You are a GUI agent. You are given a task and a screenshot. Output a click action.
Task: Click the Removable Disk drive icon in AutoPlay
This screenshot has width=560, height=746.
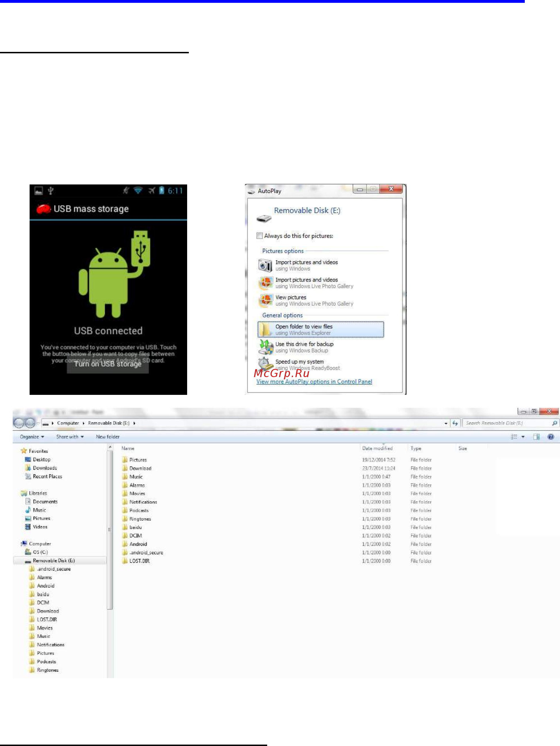pos(264,219)
